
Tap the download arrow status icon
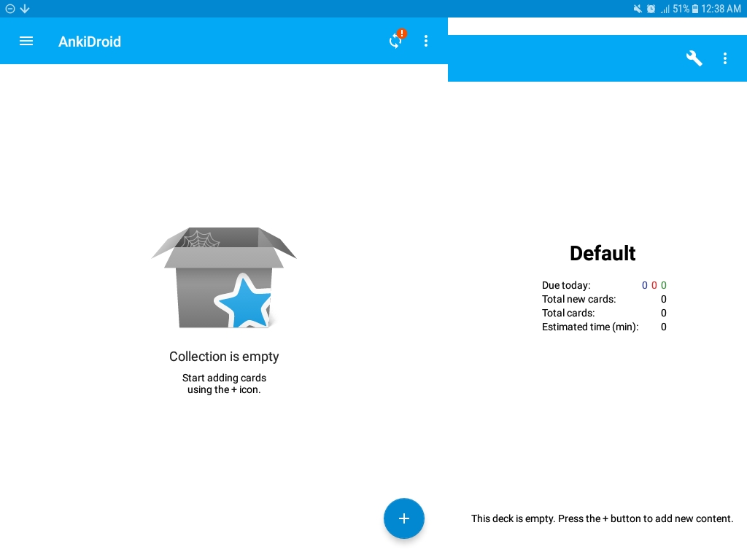tap(25, 9)
